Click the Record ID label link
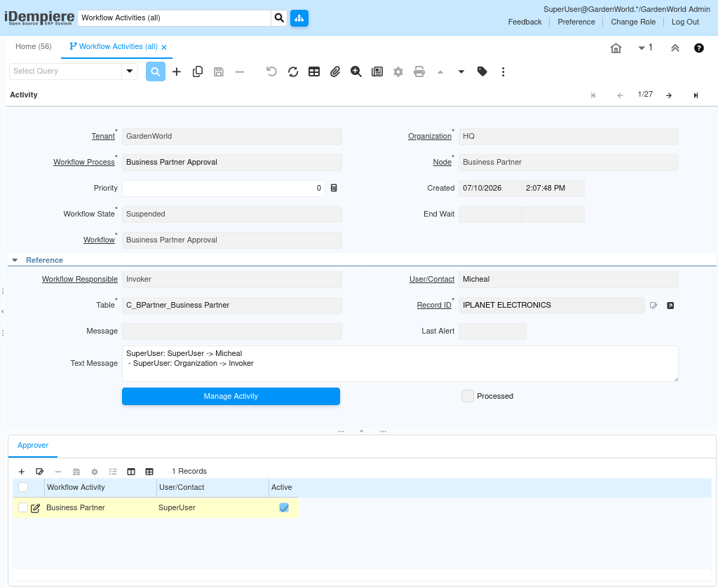The image size is (718, 588). [x=434, y=306]
